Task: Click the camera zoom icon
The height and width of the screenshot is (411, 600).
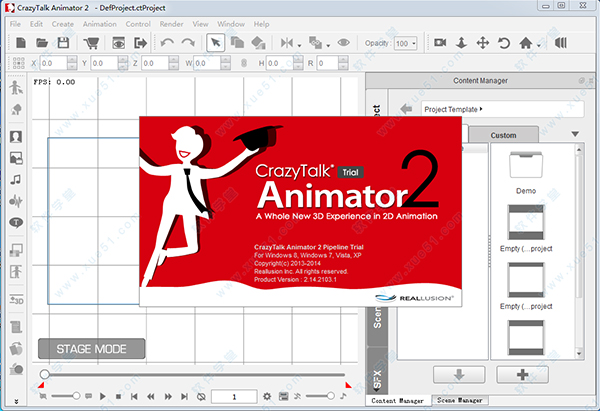Action: click(x=461, y=42)
